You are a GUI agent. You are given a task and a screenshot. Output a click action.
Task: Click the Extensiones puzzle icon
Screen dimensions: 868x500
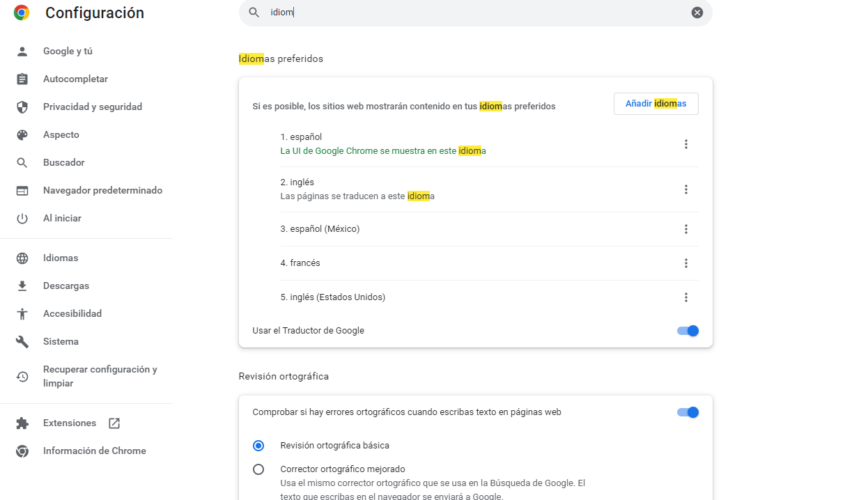coord(22,423)
